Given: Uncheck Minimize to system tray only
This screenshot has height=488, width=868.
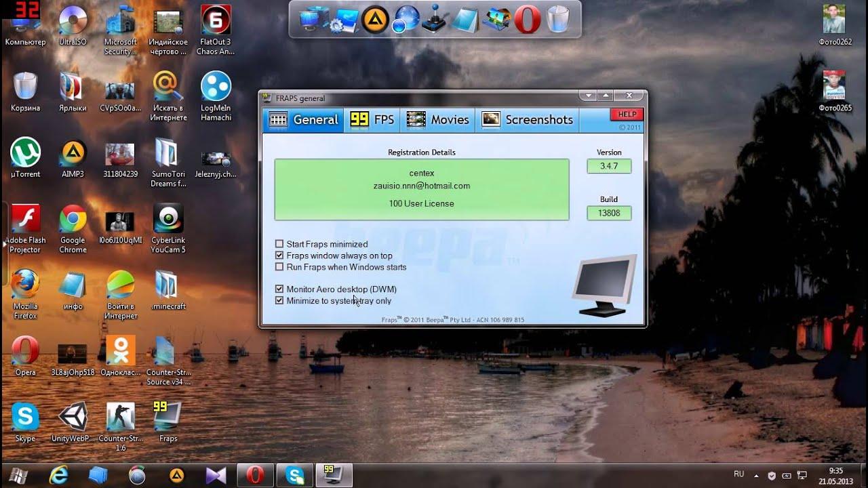Looking at the screenshot, I should coord(279,301).
